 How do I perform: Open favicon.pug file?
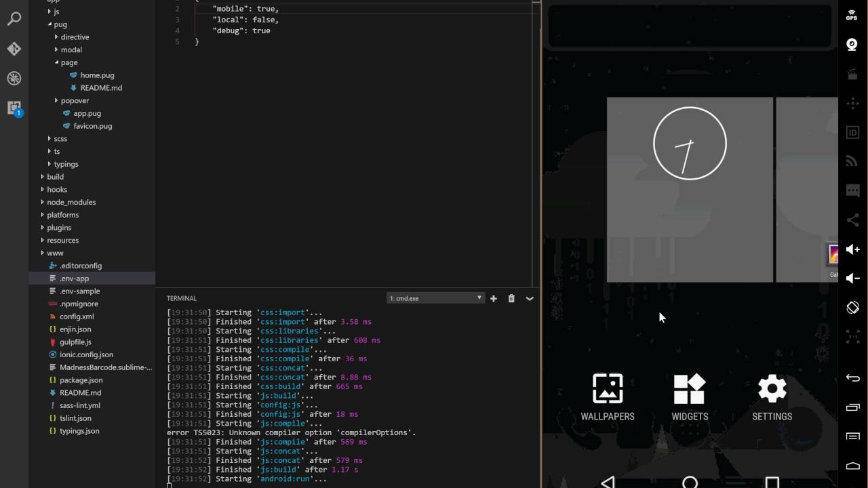pos(93,126)
